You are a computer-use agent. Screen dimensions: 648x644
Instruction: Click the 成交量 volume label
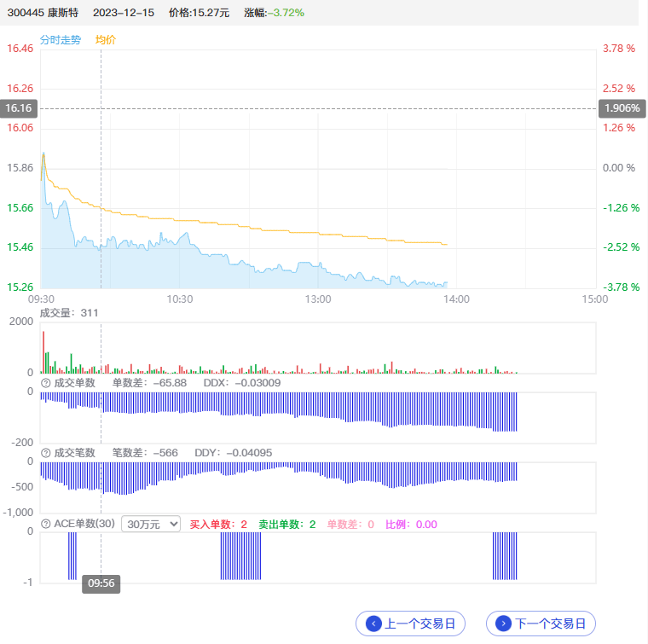tap(69, 313)
